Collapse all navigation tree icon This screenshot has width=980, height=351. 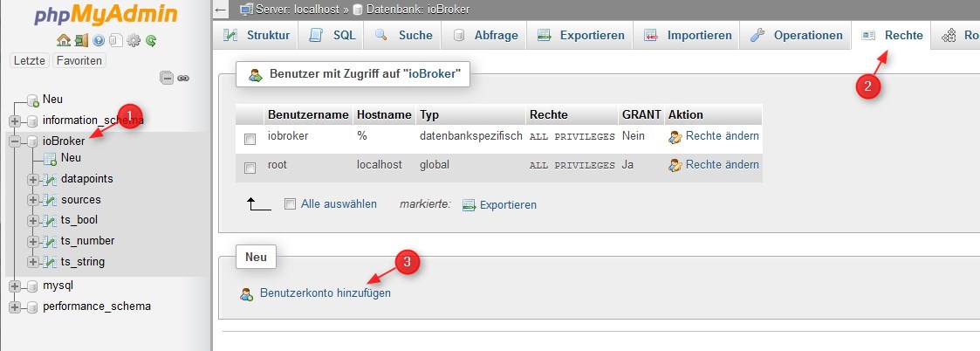(167, 79)
